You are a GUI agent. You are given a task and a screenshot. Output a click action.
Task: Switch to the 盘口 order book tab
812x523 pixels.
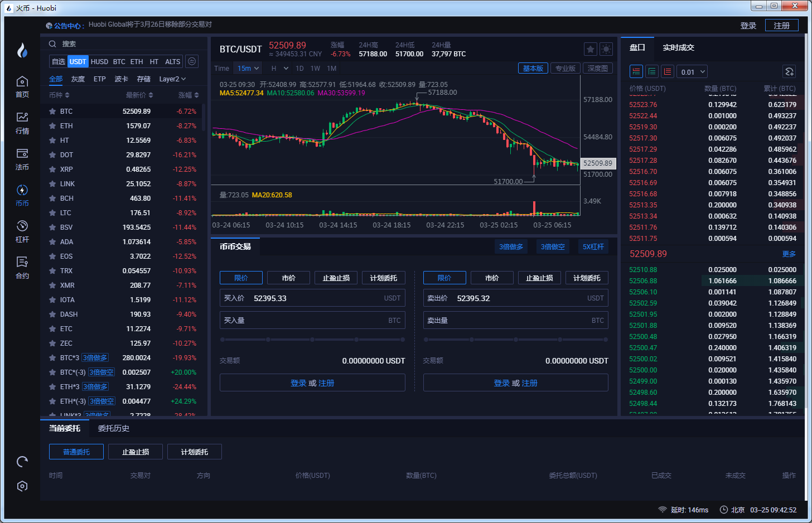pyautogui.click(x=637, y=48)
